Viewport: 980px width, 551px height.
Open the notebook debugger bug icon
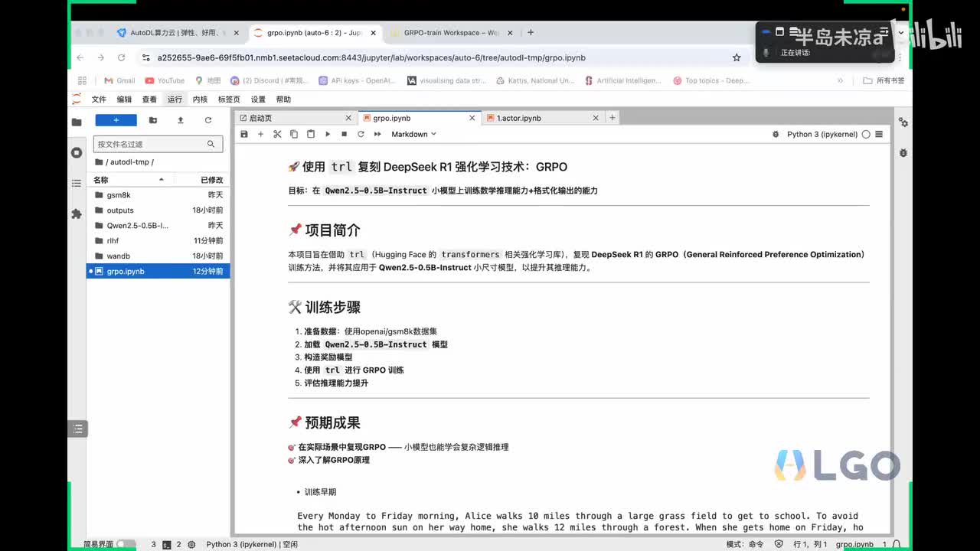pyautogui.click(x=776, y=134)
